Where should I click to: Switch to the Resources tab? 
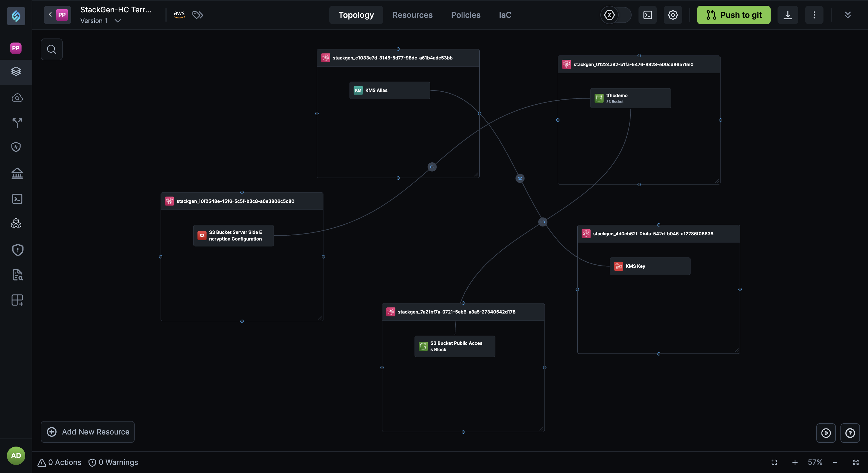pos(412,15)
